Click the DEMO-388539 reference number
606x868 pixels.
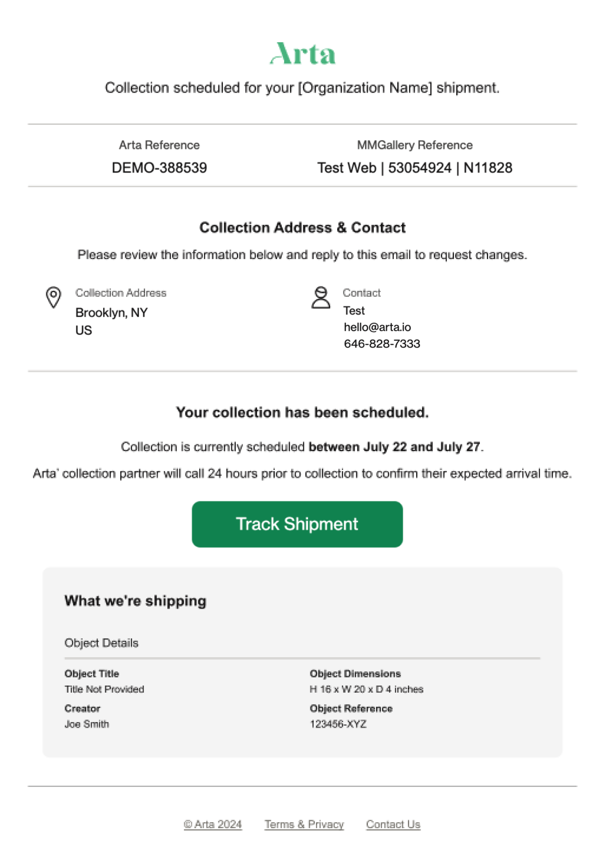click(159, 168)
